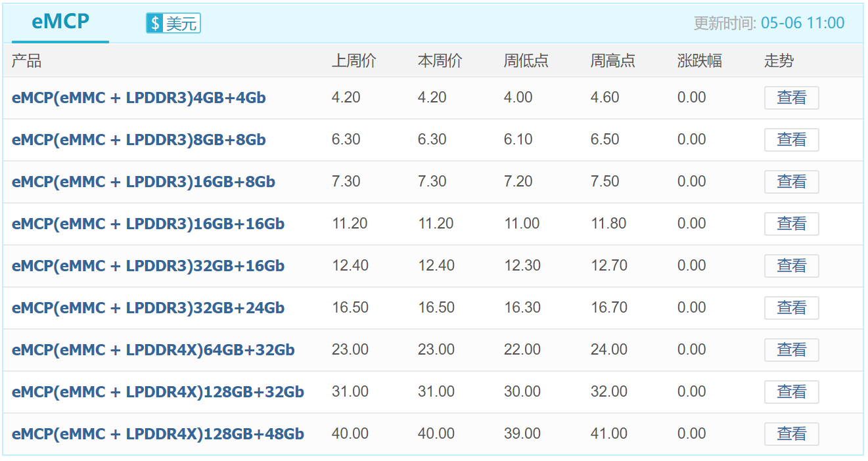Click the 走势 column header
The height and width of the screenshot is (461, 868).
click(779, 61)
